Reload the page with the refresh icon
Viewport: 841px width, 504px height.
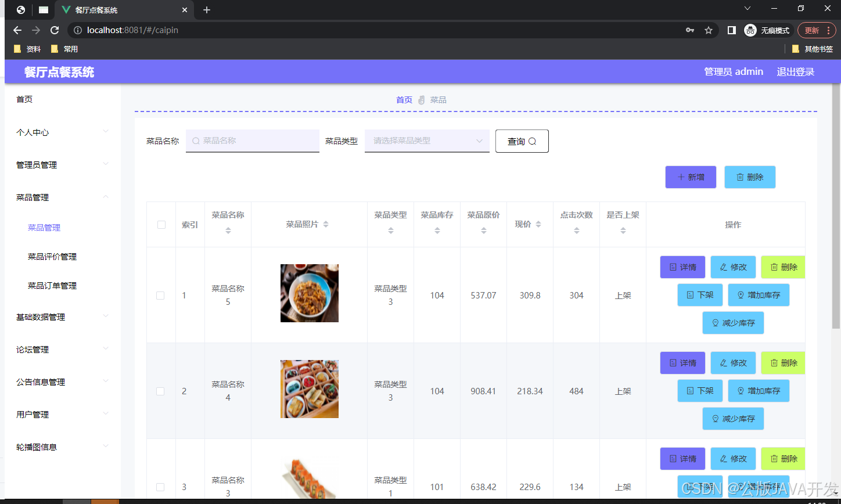(x=55, y=30)
